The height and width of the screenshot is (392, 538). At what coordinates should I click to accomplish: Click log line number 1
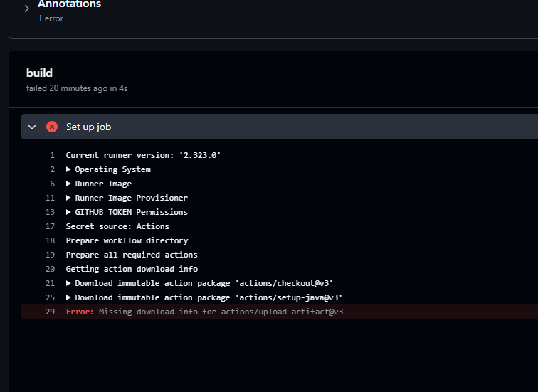coord(52,155)
